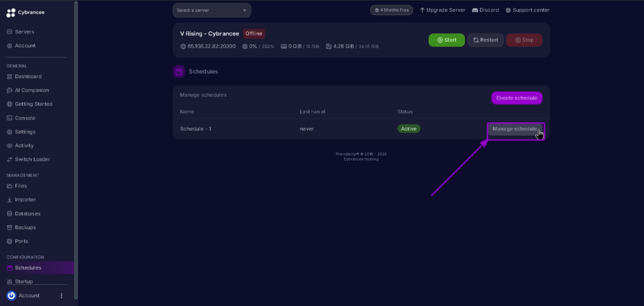Click the V Rising - Cybrancee title
Screen dimensions: 644x306
click(x=209, y=34)
